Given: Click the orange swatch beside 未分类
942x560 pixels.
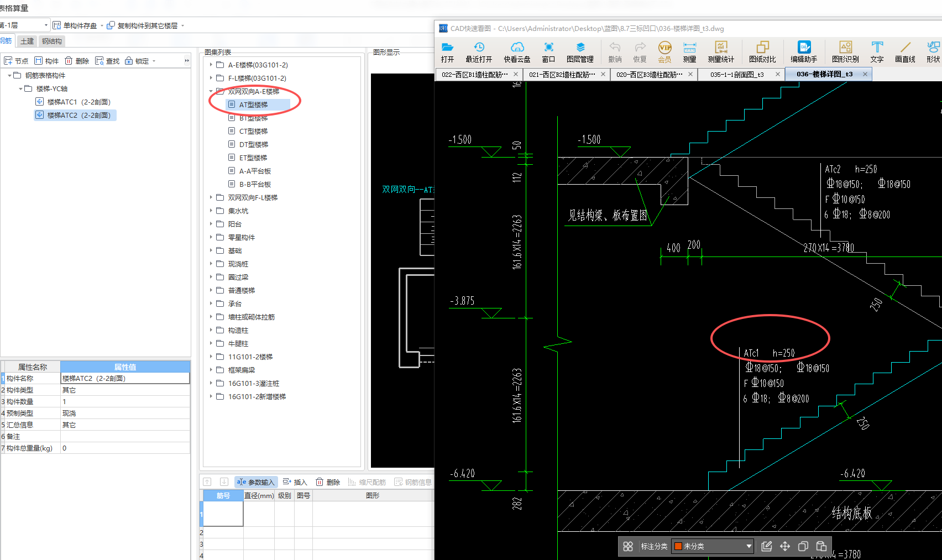Looking at the screenshot, I should click(x=678, y=546).
